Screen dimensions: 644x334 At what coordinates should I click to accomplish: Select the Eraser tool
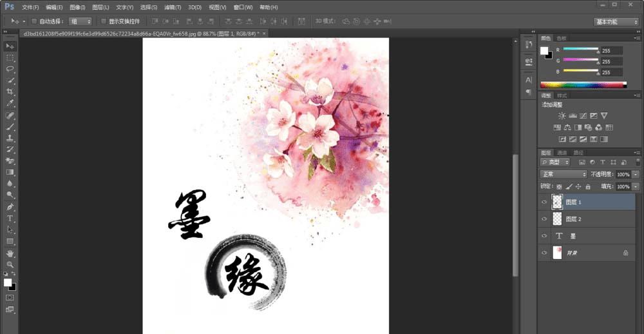pos(10,161)
